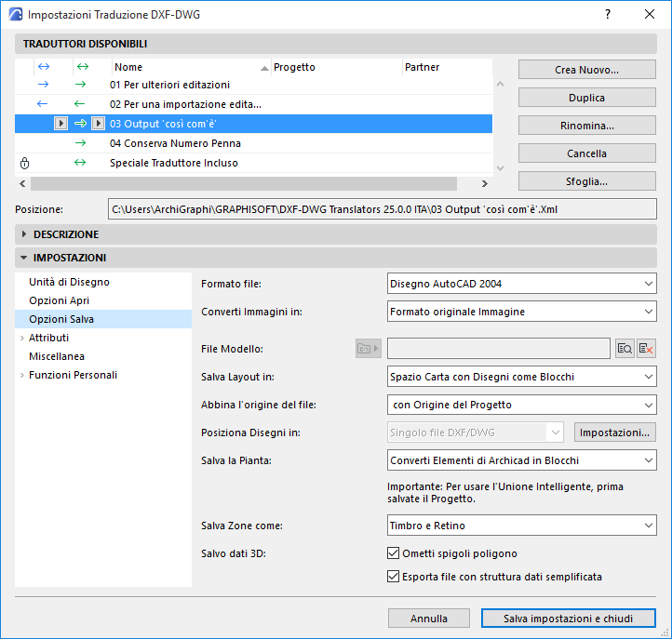The width and height of the screenshot is (672, 639).
Task: Open the Converti Immagini in dropdown
Action: click(521, 312)
